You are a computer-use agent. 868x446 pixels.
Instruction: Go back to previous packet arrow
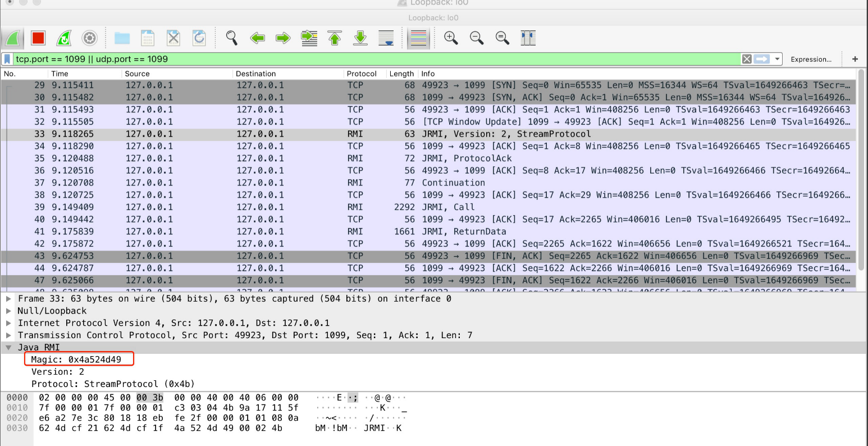pos(257,38)
